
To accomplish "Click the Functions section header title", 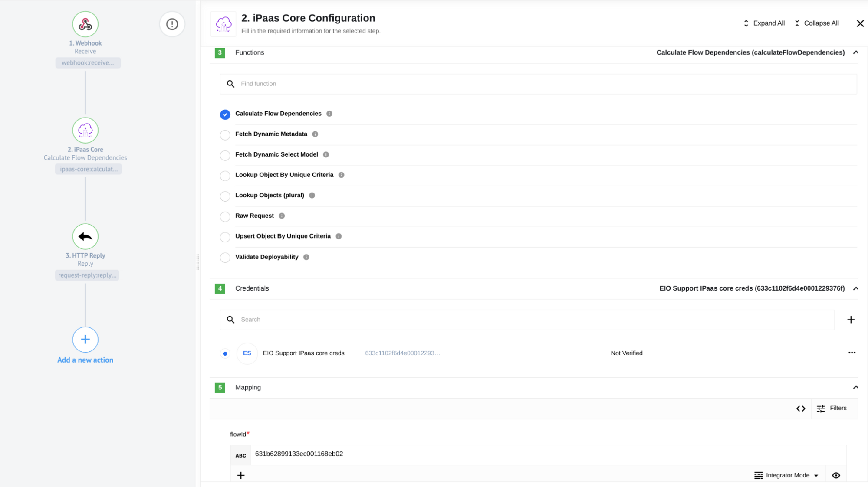I will pos(250,52).
